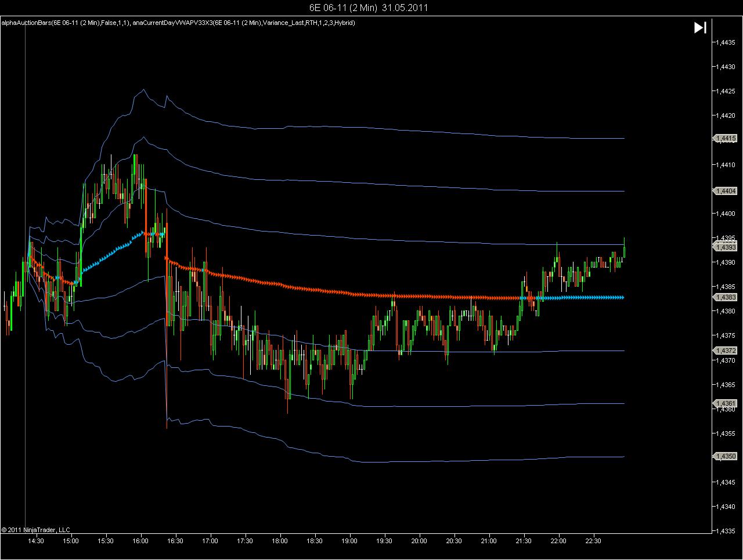
Task: Click the 1,4370 price axis label
Action: pyautogui.click(x=727, y=360)
